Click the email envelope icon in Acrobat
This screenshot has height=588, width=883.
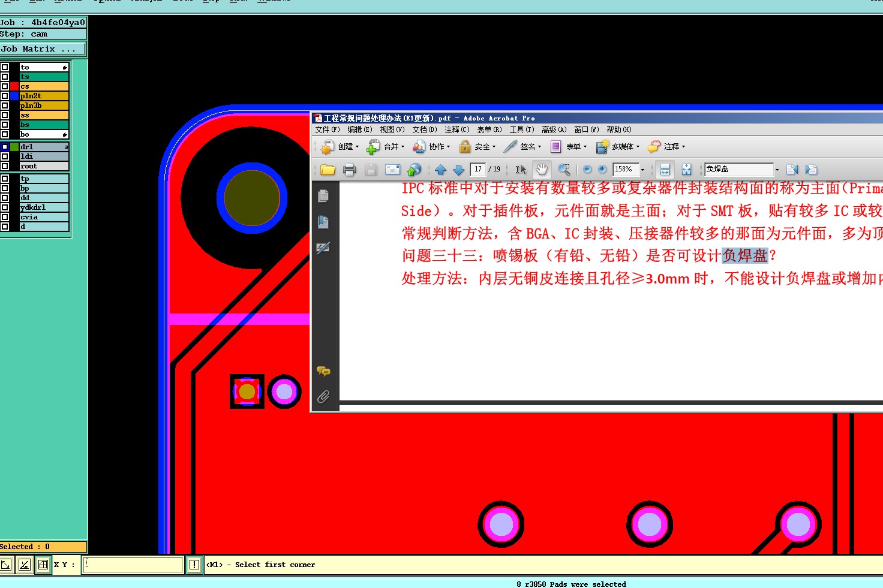click(x=392, y=170)
